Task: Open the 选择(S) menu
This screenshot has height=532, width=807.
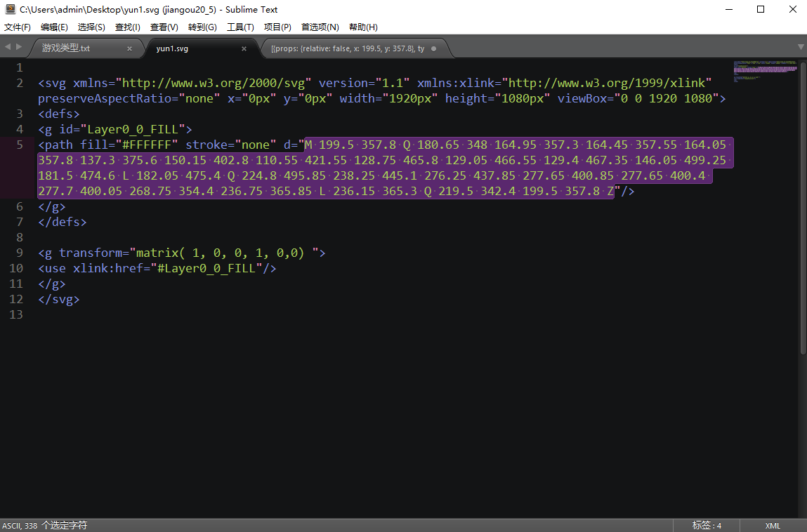Action: click(91, 27)
